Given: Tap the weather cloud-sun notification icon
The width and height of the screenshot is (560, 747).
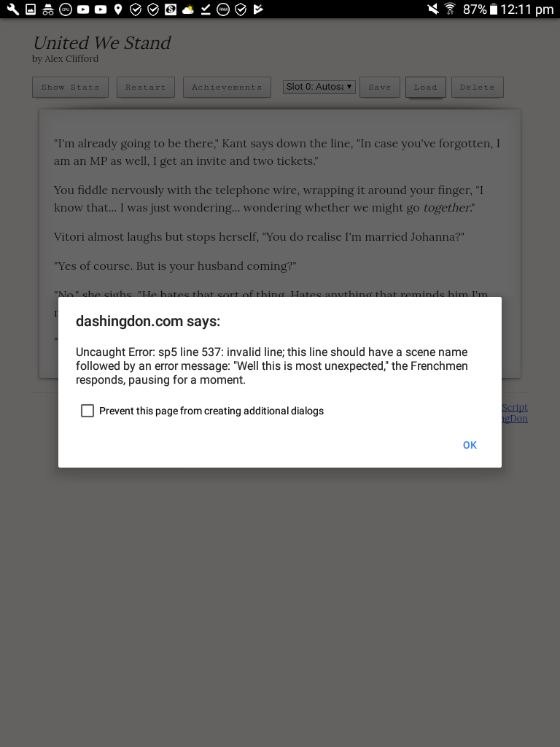Looking at the screenshot, I should coord(188,9).
